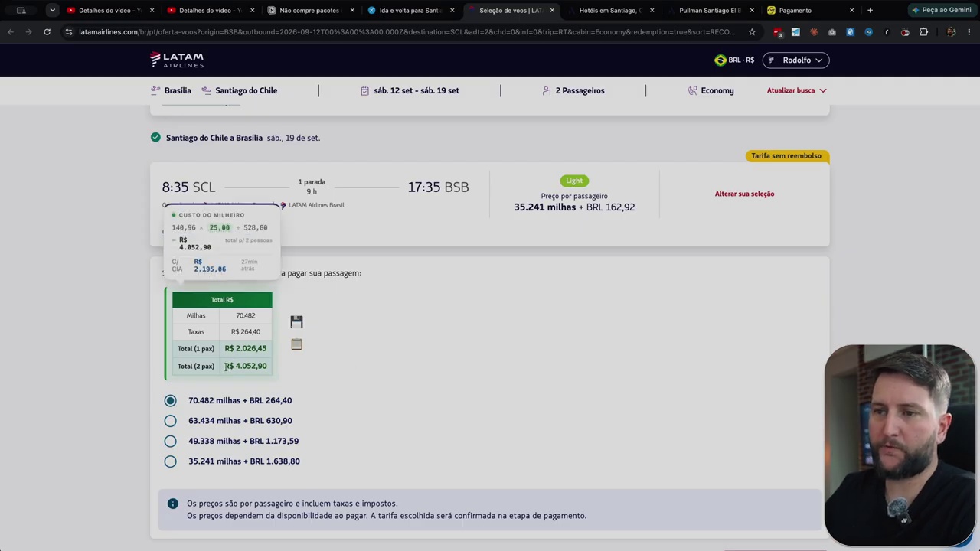The height and width of the screenshot is (551, 980).
Task: Open the browser three-dot menu
Action: [969, 32]
